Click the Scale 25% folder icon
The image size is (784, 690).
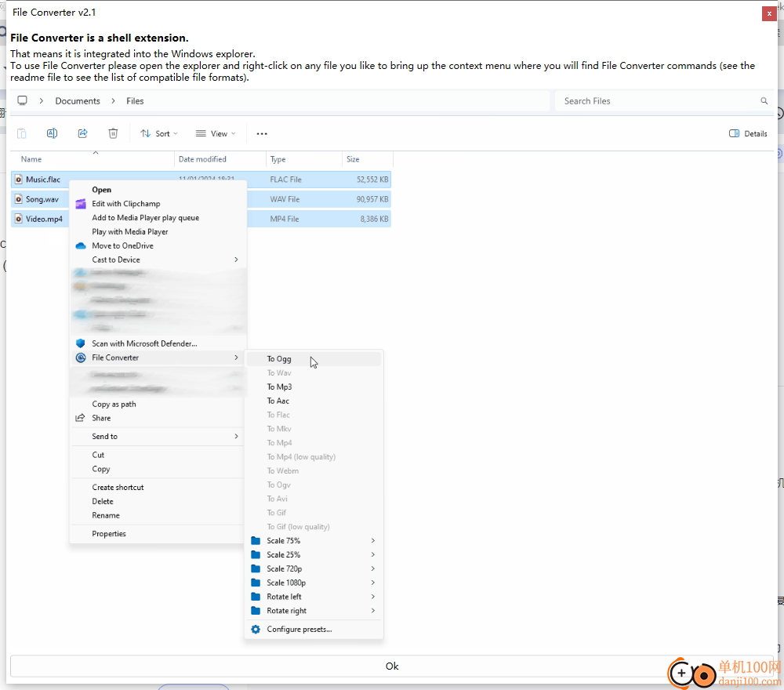point(256,554)
